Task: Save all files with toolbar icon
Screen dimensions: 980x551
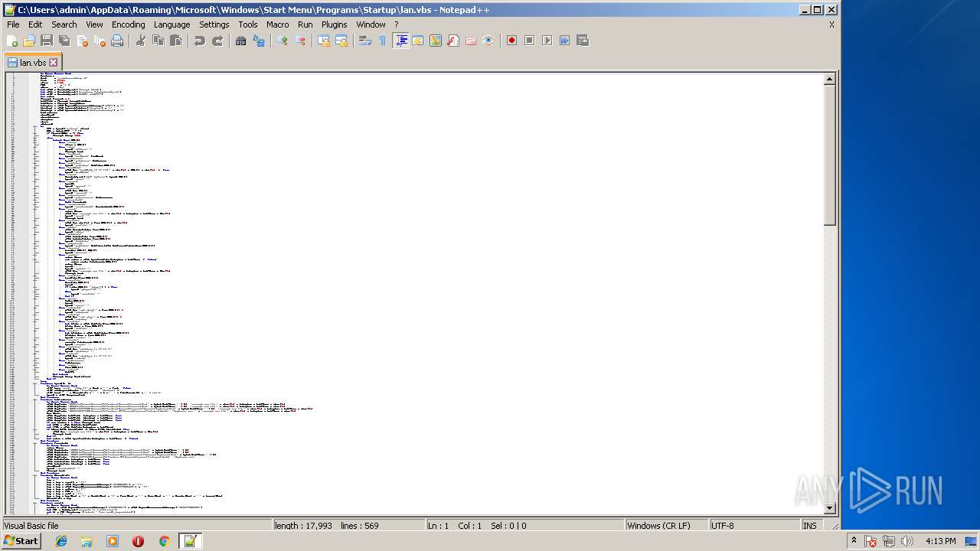Action: (x=64, y=41)
